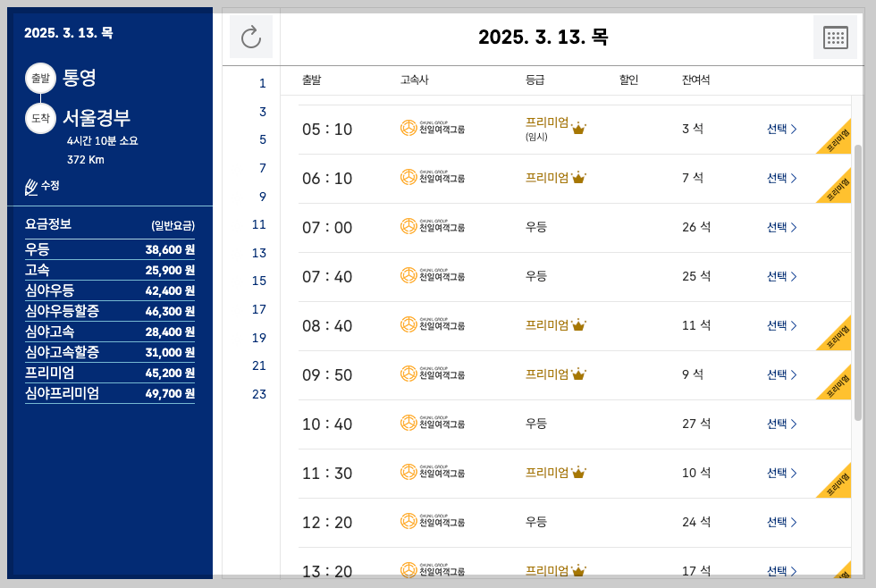The width and height of the screenshot is (876, 588).
Task: Click the pencil edit icon beside 수정
Action: [31, 187]
